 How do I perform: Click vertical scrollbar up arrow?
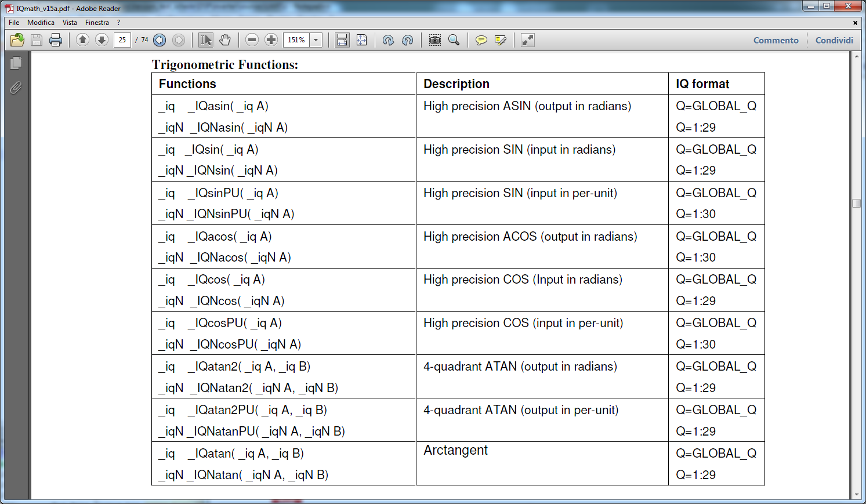[856, 57]
